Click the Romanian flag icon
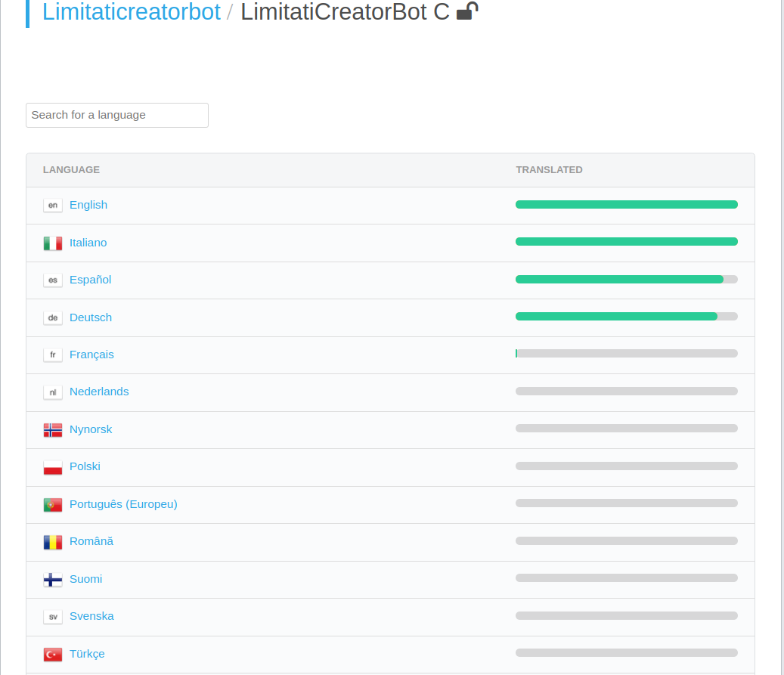This screenshot has height=675, width=784. tap(53, 542)
